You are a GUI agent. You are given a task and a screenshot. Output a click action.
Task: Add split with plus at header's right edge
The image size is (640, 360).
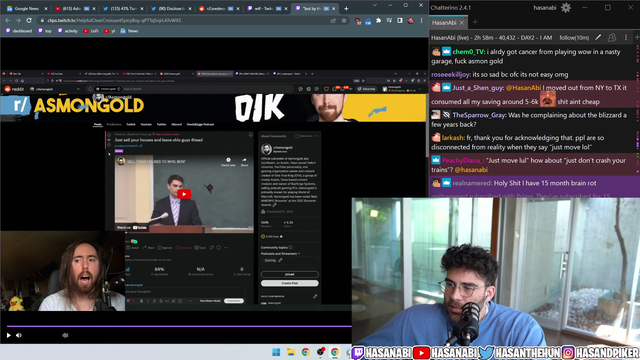637,38
